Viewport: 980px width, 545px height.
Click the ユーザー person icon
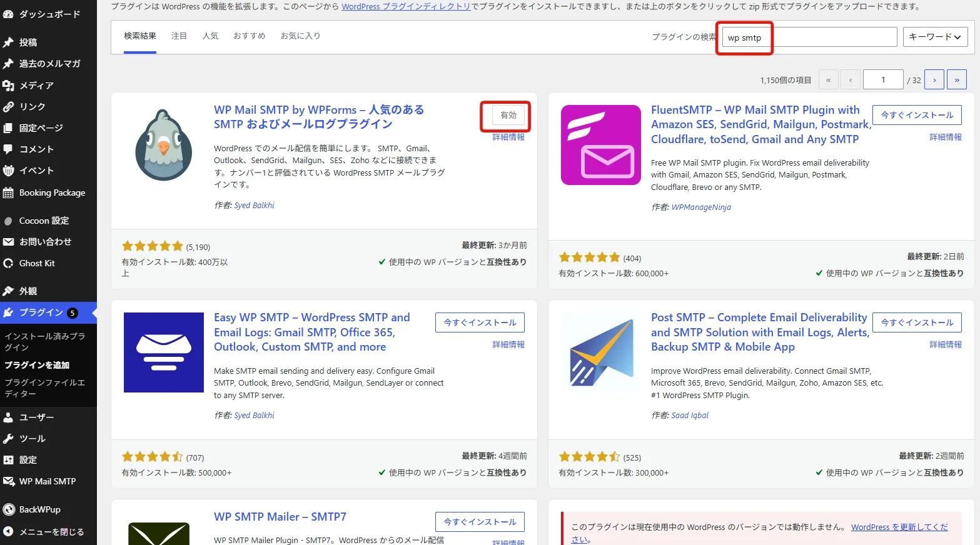pyautogui.click(x=8, y=417)
